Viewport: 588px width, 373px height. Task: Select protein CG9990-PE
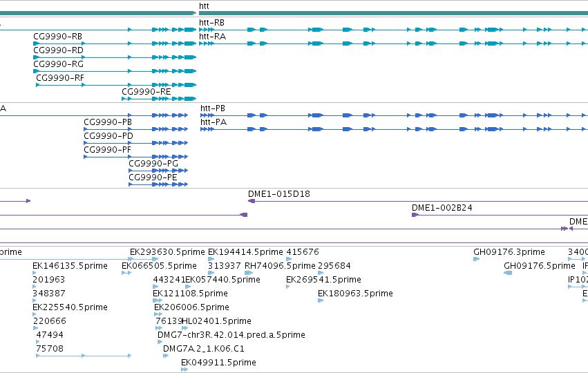click(x=153, y=178)
